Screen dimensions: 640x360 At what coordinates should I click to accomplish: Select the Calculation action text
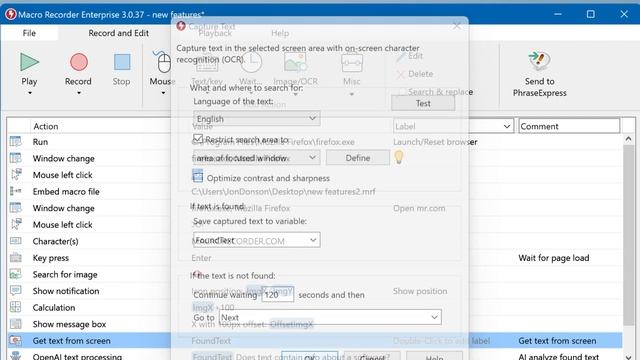point(54,307)
